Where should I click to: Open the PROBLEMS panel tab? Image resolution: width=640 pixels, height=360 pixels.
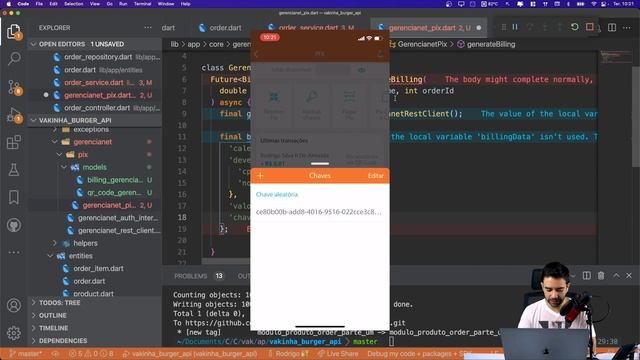click(191, 276)
